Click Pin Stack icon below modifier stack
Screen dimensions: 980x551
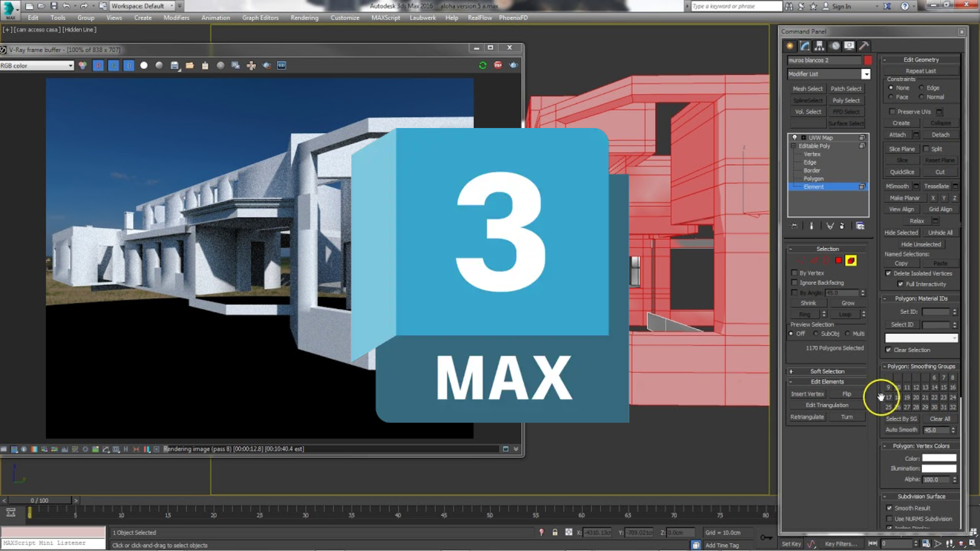click(794, 226)
